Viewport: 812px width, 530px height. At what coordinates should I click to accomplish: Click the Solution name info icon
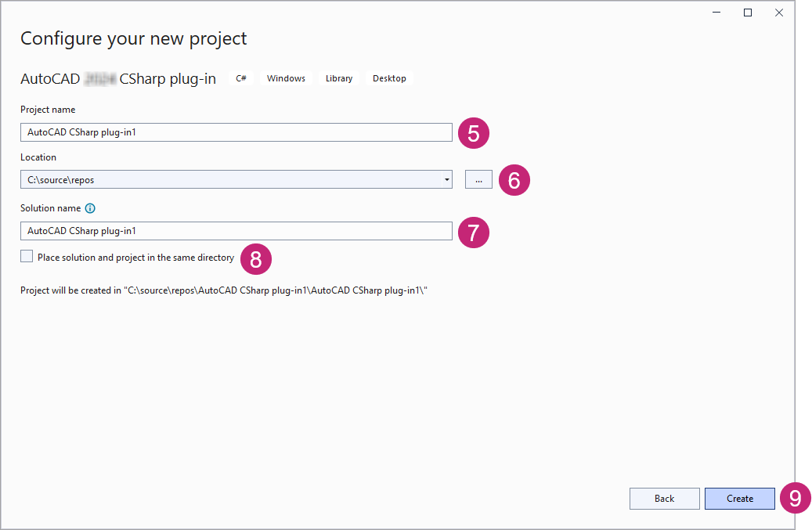(x=90, y=208)
